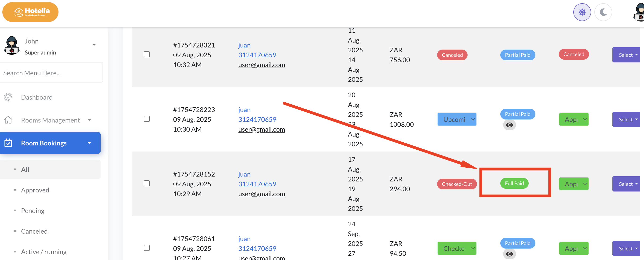Click the Full Paid badge
This screenshot has width=644, height=260.
(x=514, y=183)
